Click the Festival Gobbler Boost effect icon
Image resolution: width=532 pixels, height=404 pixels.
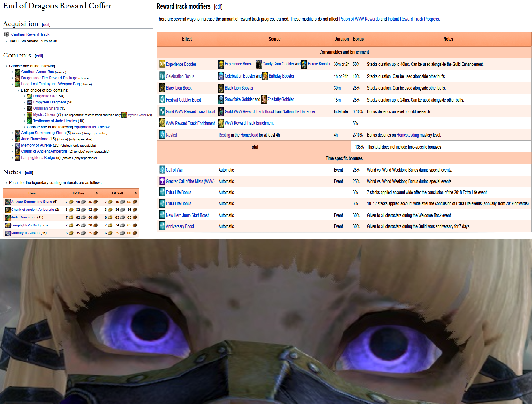pyautogui.click(x=162, y=100)
